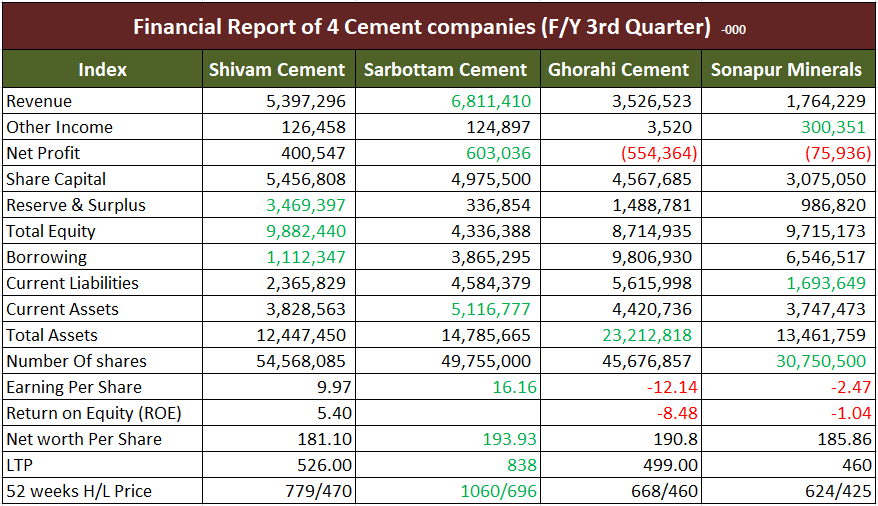Viewport: 878px width, 506px height.
Task: Select the Net worth Per Share label
Action: pyautogui.click(x=84, y=439)
